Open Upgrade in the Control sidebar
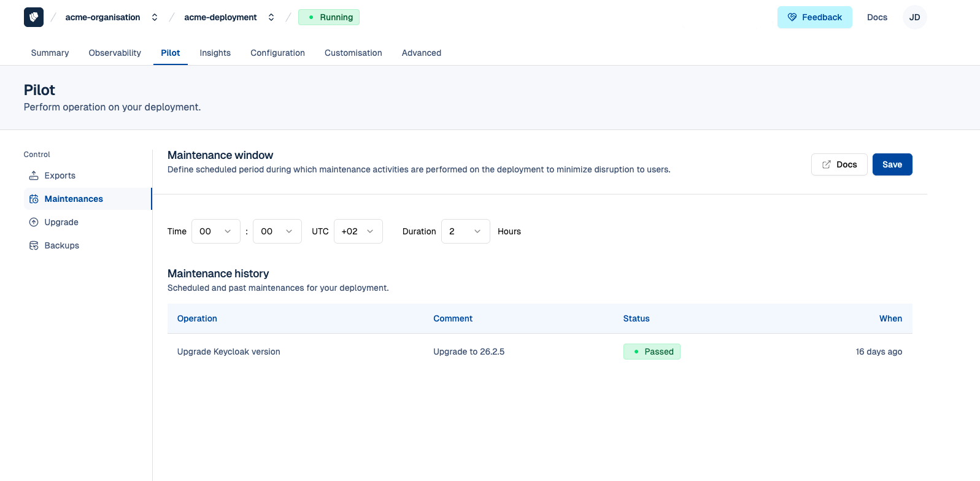Screen dimensions: 980x481 pyautogui.click(x=88, y=222)
